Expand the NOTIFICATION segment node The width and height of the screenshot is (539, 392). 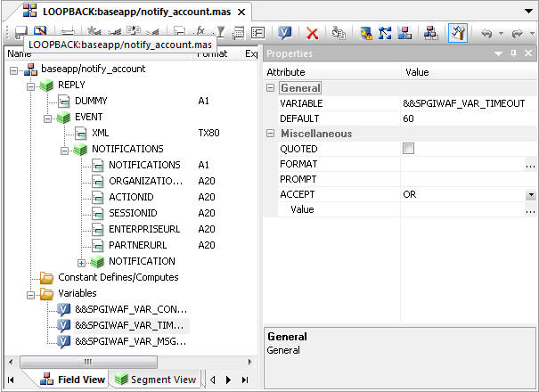tap(81, 263)
